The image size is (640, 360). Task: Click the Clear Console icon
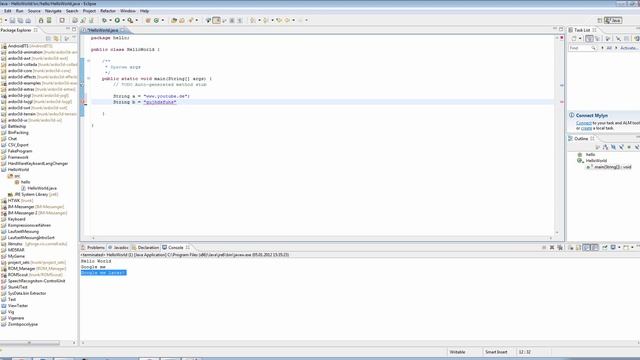coord(571,247)
